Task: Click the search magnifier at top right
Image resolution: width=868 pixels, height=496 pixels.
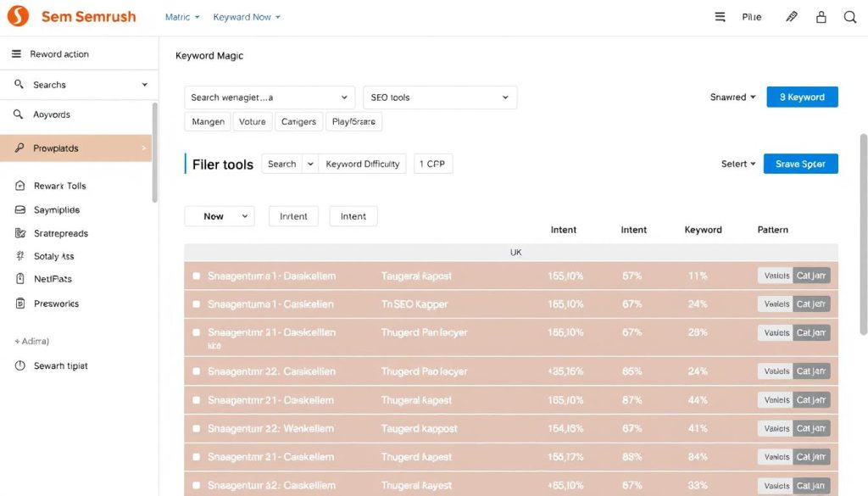Action: 850,16
